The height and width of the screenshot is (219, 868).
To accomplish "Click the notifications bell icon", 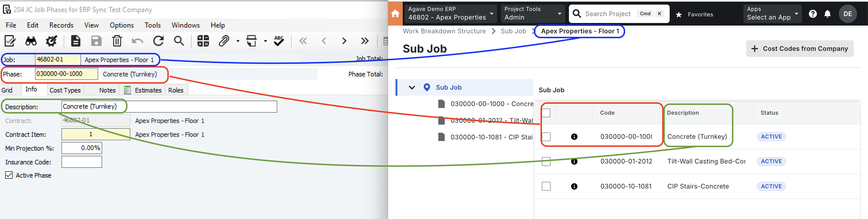I will [x=827, y=14].
